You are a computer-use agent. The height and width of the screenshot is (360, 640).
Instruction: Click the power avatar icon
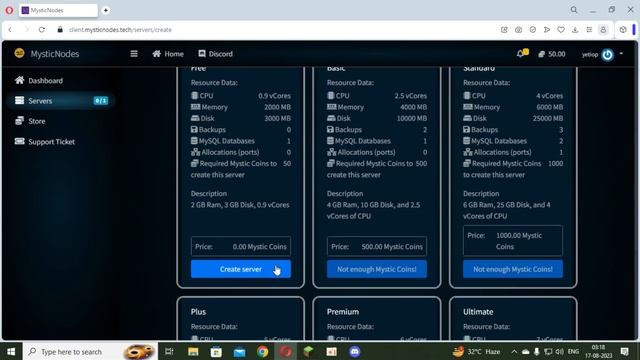click(607, 54)
